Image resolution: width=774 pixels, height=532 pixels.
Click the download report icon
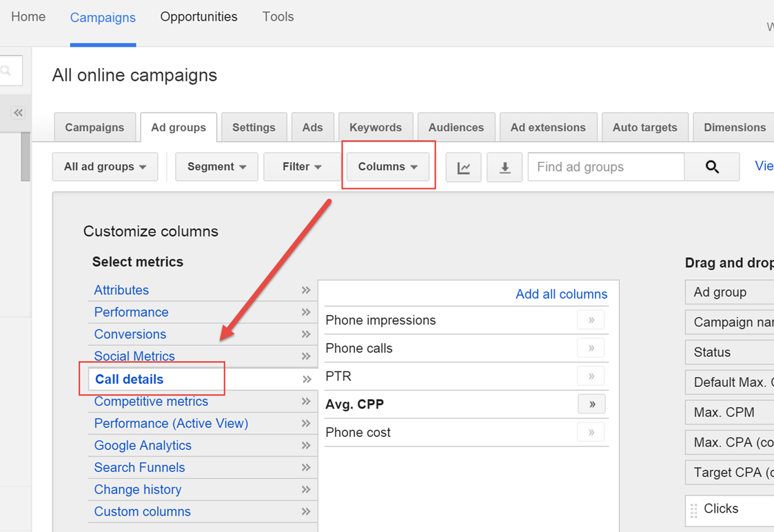pyautogui.click(x=505, y=167)
